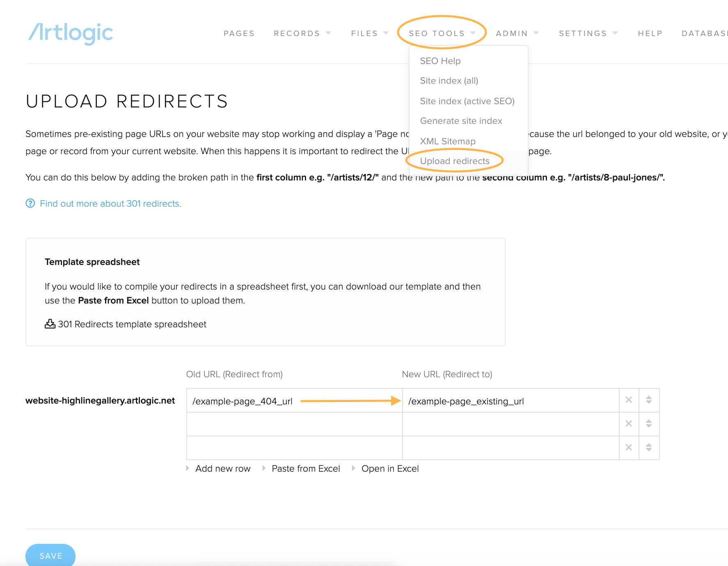Click the Old URL field containing /example-page_404_url
This screenshot has width=728, height=566.
pos(294,401)
